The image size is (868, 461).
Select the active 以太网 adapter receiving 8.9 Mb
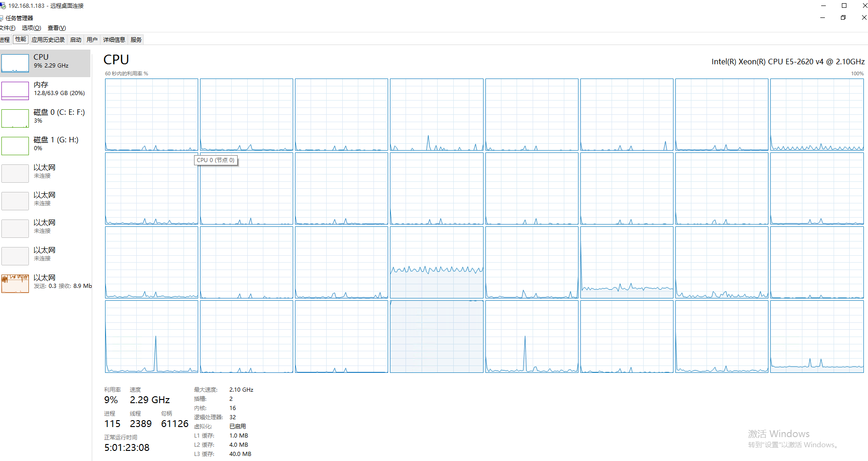46,282
